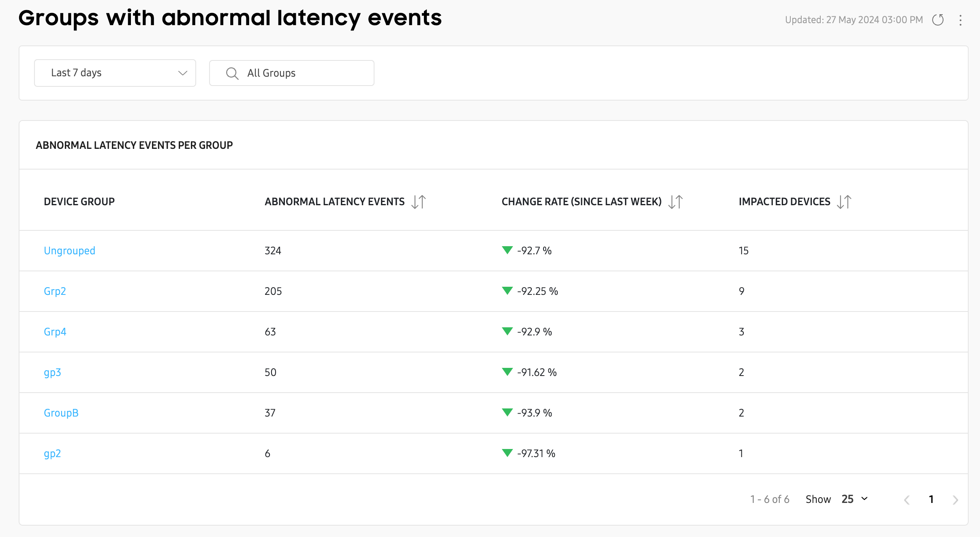Go to the previous page arrow
This screenshot has width=980, height=537.
pos(907,500)
